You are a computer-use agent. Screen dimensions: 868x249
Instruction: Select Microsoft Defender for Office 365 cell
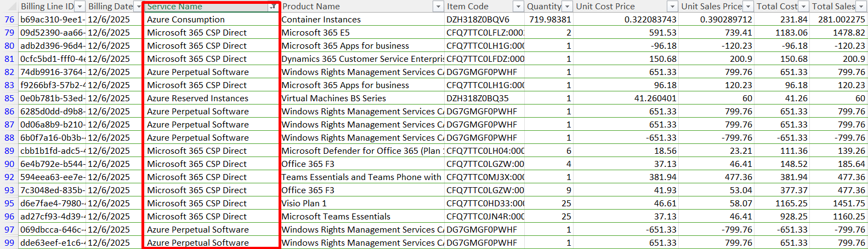[x=362, y=151]
